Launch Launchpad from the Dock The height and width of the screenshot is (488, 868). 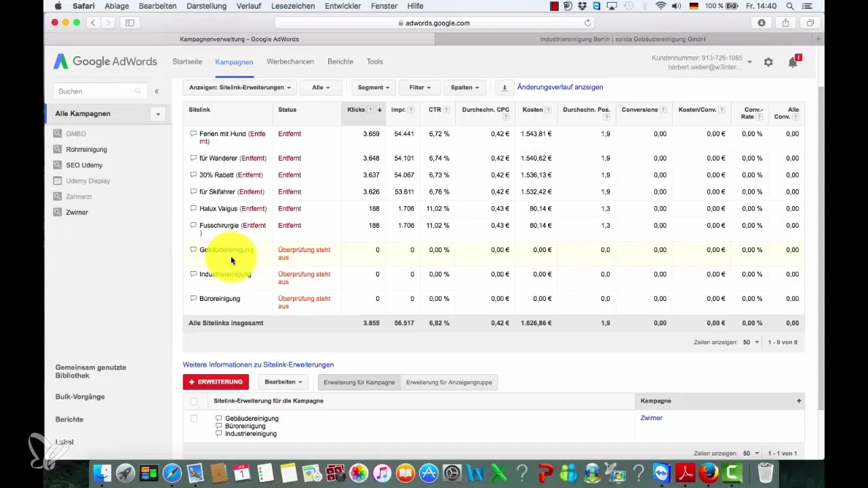point(125,472)
